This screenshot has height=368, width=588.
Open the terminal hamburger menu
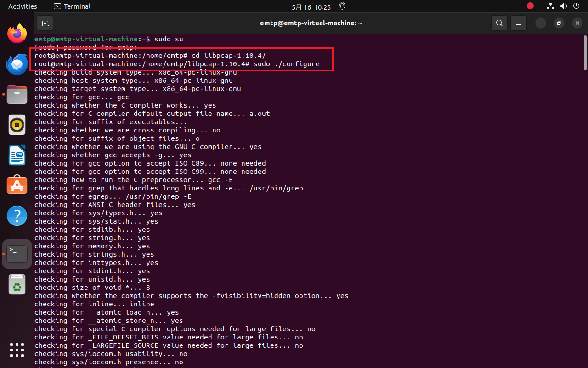(518, 23)
